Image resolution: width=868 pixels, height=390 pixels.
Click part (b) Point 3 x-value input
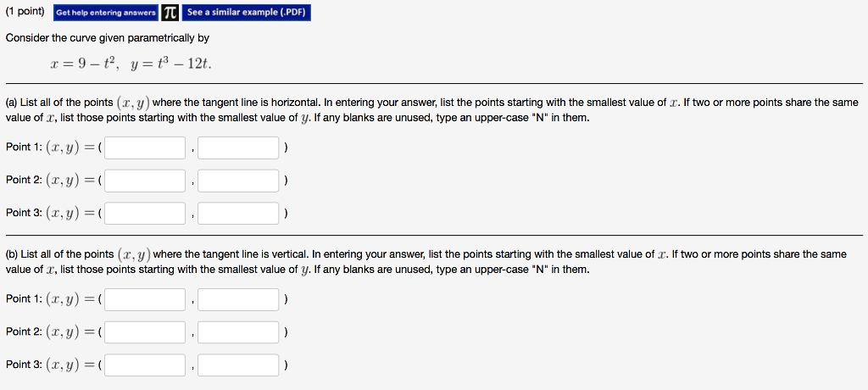click(145, 365)
